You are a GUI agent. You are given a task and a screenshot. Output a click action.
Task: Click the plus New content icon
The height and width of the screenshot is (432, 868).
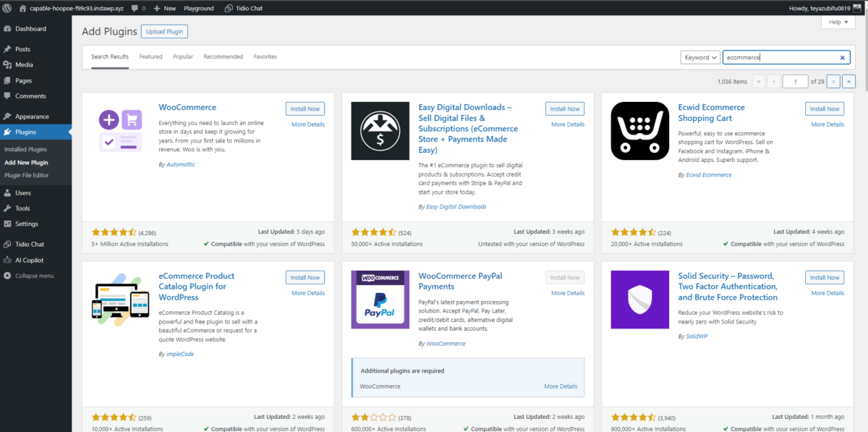click(157, 8)
